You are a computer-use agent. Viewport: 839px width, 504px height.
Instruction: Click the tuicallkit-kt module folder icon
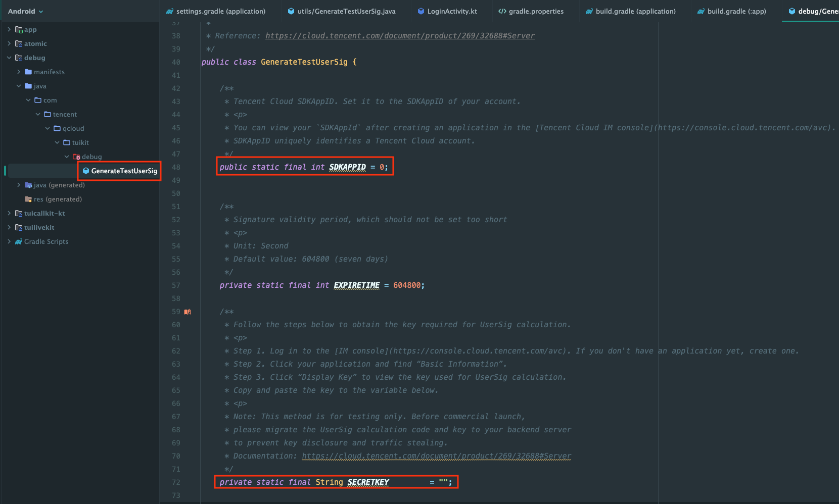(19, 214)
